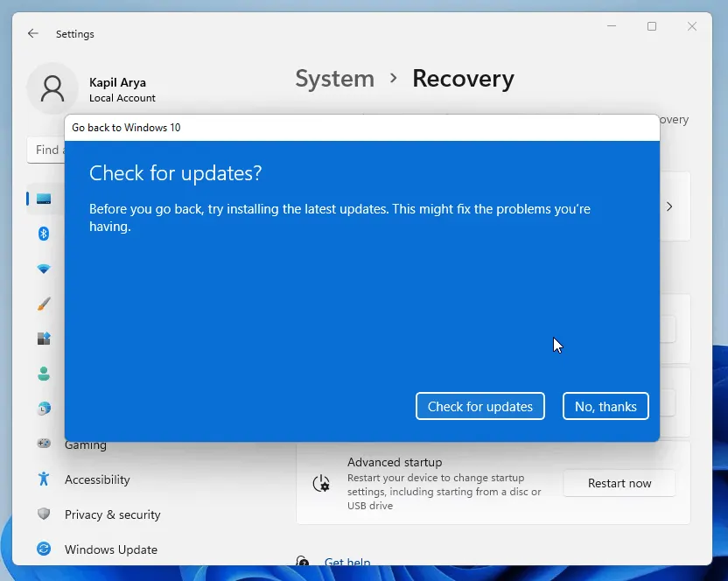Click Restart now for Advanced startup
Screen dimensions: 728x581
click(619, 483)
